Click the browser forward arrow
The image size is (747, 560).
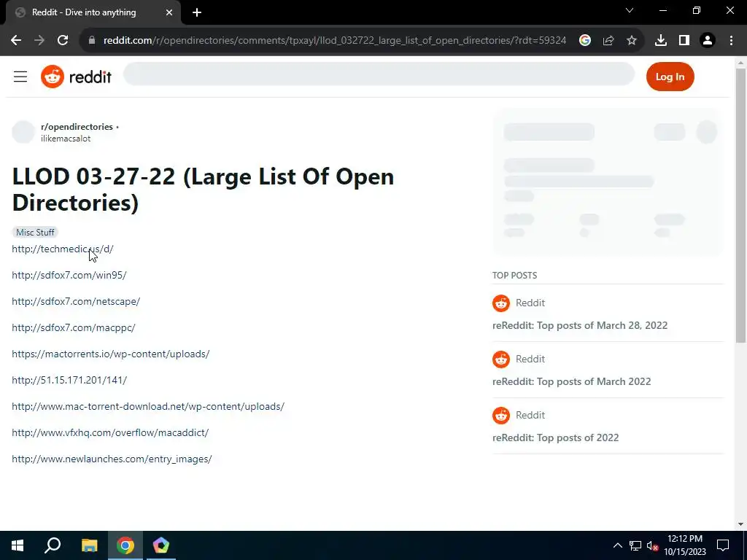point(39,41)
